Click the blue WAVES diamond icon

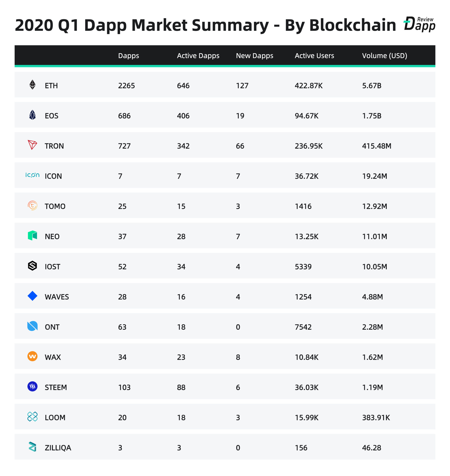click(32, 296)
